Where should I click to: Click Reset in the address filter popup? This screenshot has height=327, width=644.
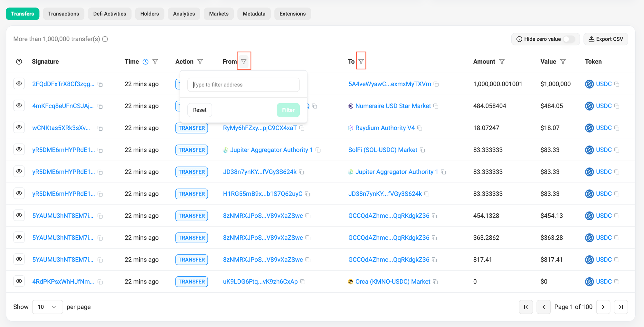[200, 110]
